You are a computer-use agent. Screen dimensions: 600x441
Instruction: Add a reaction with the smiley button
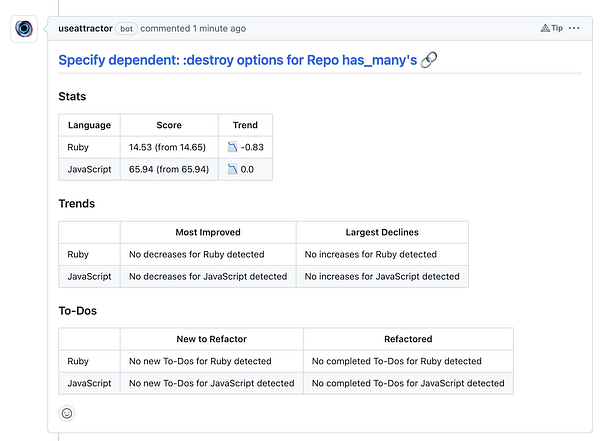point(68,413)
